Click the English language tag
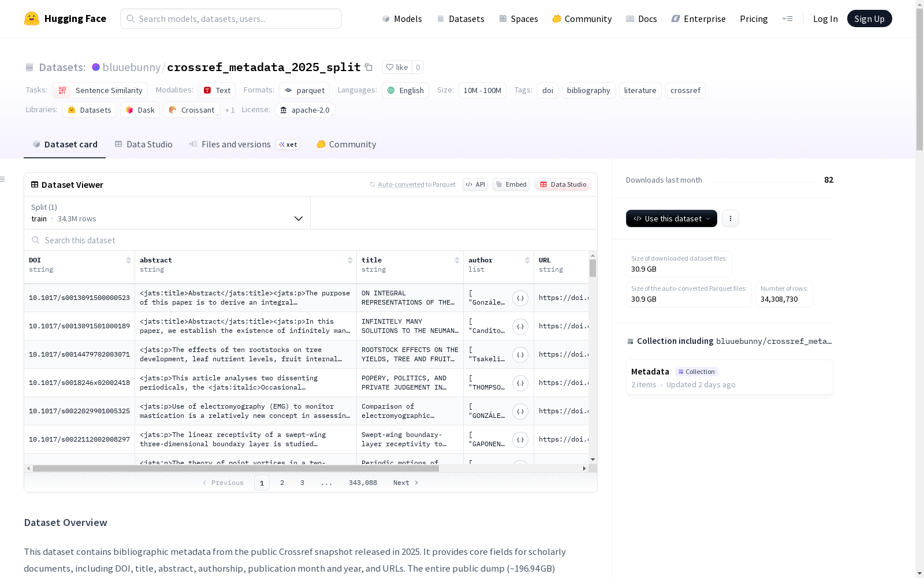Viewport: 924px width, 578px height. (x=405, y=90)
